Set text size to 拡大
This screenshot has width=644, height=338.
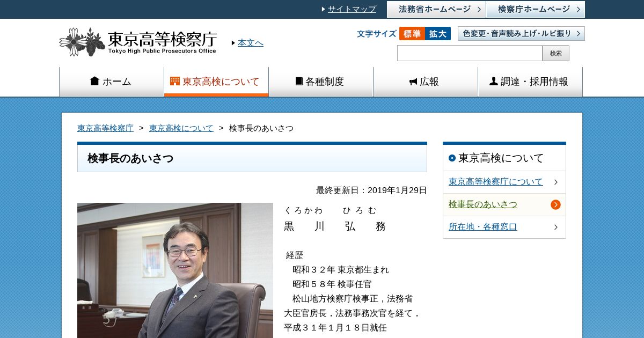point(438,34)
